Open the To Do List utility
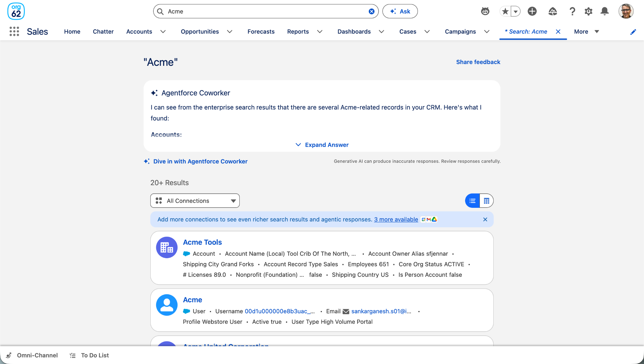This screenshot has width=644, height=364. point(89,355)
